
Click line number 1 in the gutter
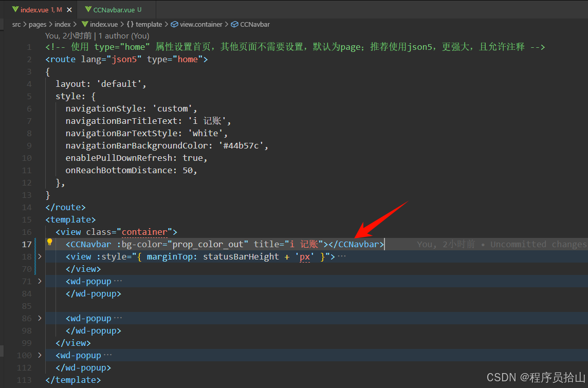pyautogui.click(x=29, y=47)
